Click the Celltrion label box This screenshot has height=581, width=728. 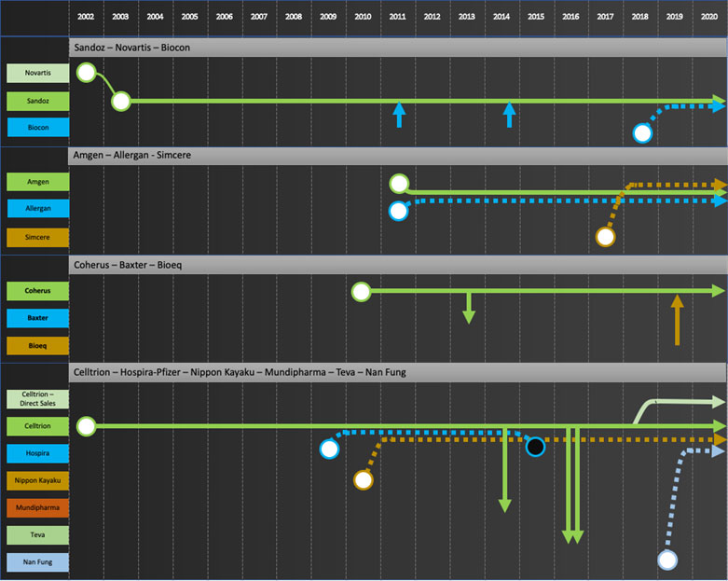[x=38, y=426]
